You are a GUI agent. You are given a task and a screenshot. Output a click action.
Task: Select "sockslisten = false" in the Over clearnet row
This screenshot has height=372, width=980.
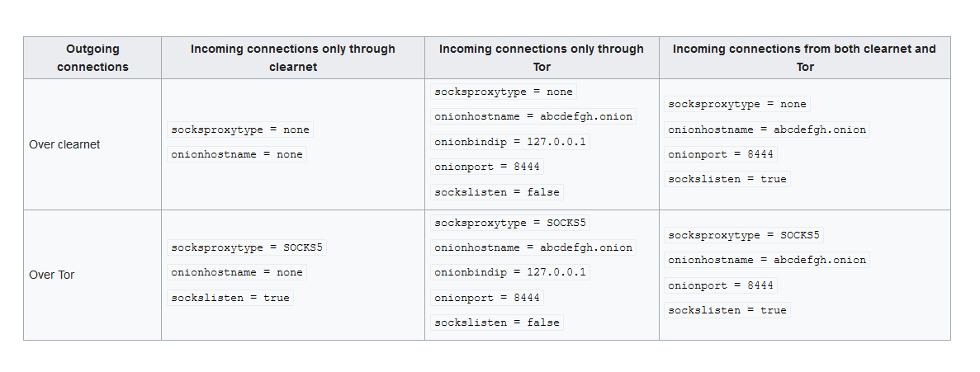tap(497, 191)
